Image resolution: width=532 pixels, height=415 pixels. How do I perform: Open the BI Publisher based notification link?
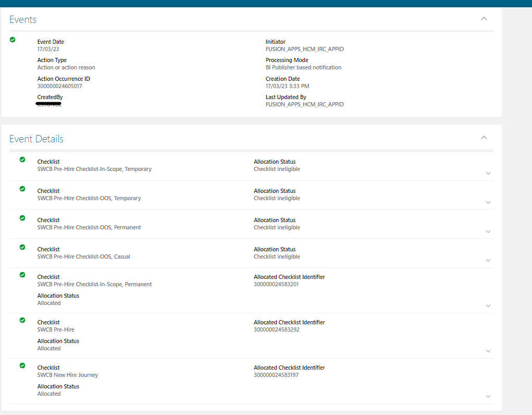303,67
